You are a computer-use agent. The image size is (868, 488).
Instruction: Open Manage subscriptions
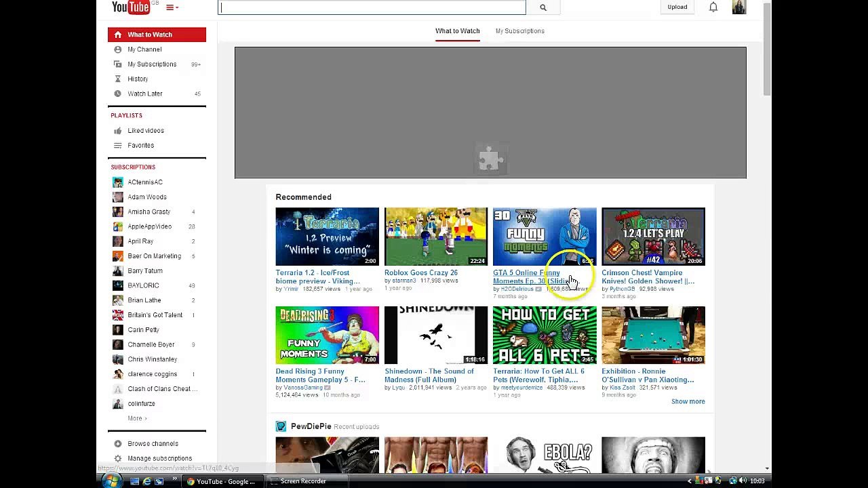pos(159,459)
